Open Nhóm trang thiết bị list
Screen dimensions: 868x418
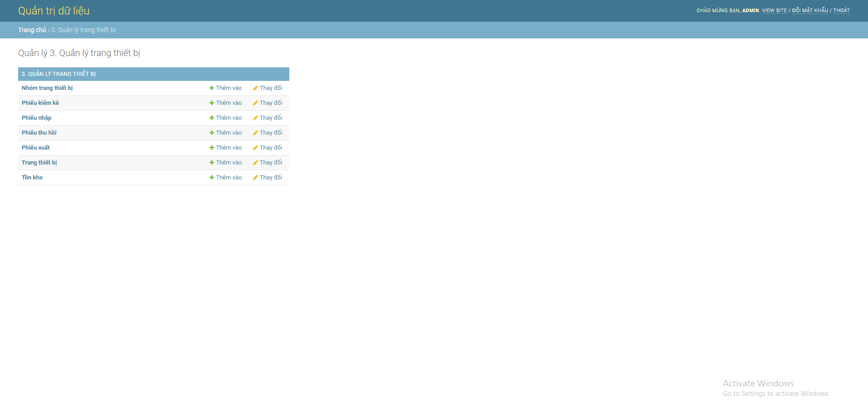click(47, 88)
